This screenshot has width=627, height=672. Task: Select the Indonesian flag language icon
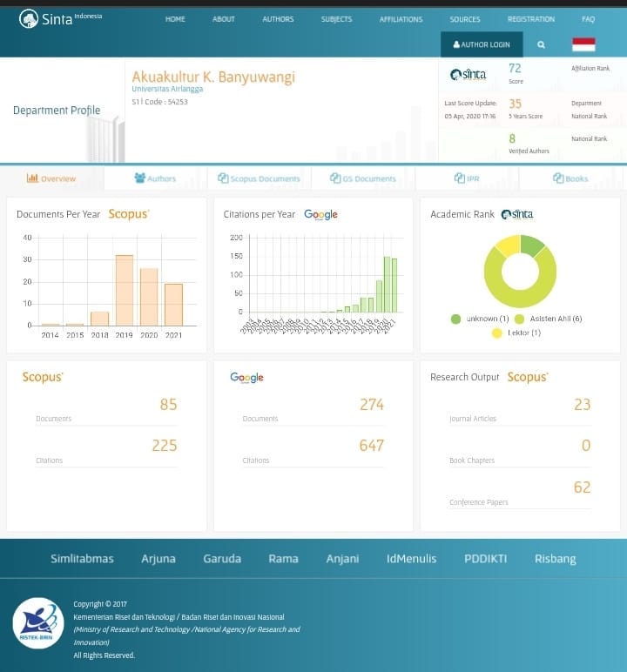point(583,44)
